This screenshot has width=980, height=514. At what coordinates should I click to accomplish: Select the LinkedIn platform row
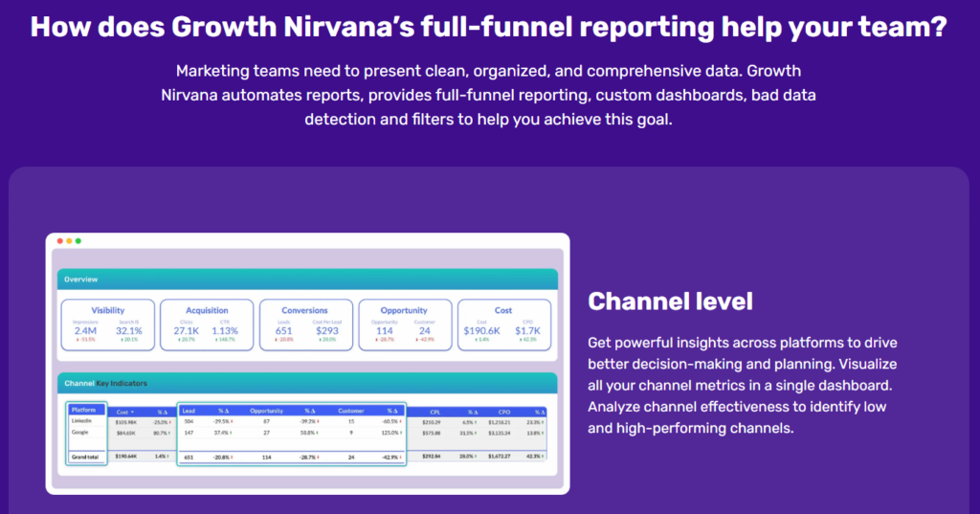pyautogui.click(x=82, y=421)
